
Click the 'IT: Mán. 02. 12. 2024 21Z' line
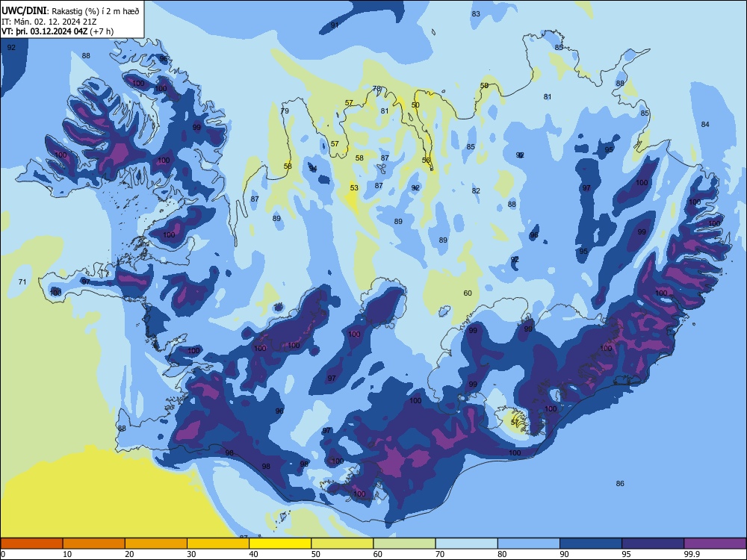click(x=49, y=22)
